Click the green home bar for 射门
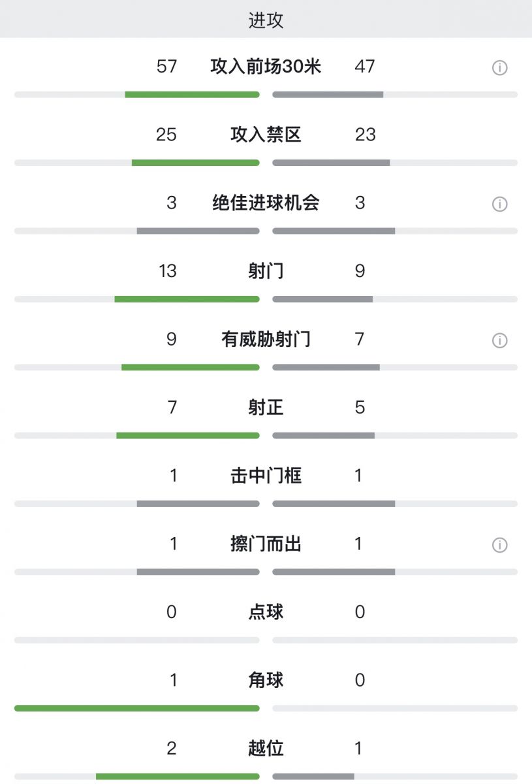The width and height of the screenshot is (532, 784). click(x=187, y=299)
